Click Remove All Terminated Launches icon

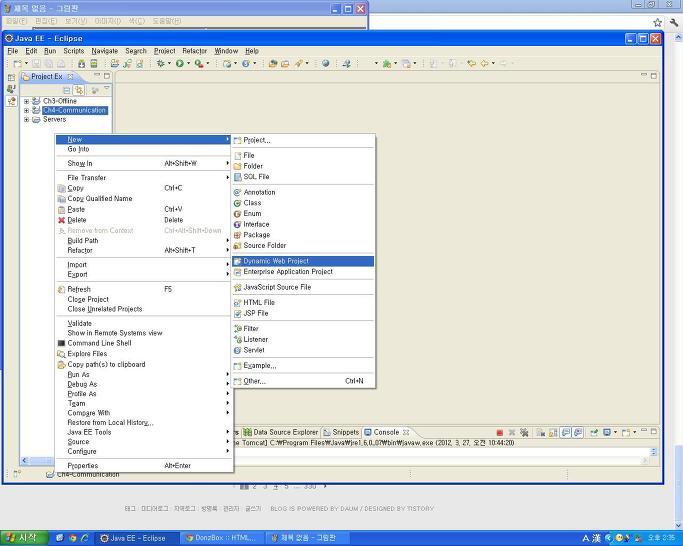pos(524,433)
